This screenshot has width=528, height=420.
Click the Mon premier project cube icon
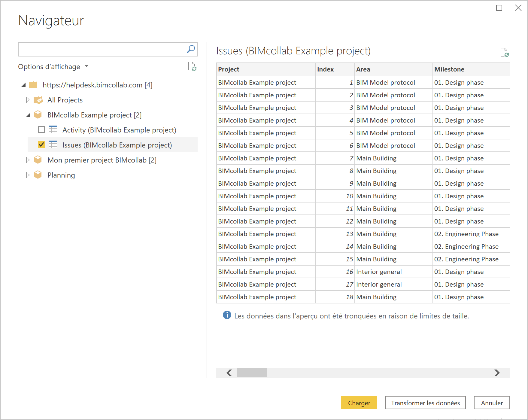point(38,160)
